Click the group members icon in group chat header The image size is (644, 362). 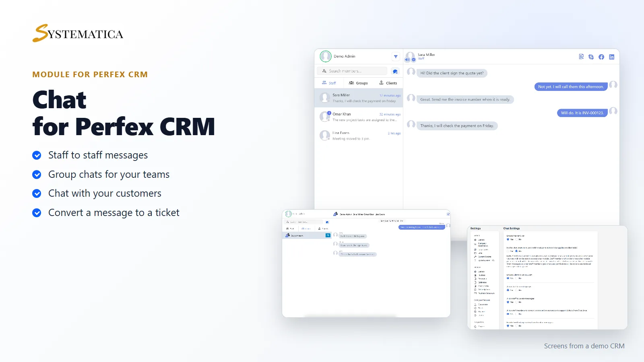[335, 214]
